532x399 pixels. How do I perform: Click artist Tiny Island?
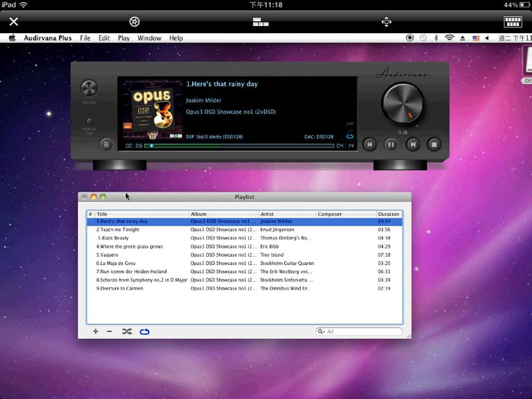point(272,255)
